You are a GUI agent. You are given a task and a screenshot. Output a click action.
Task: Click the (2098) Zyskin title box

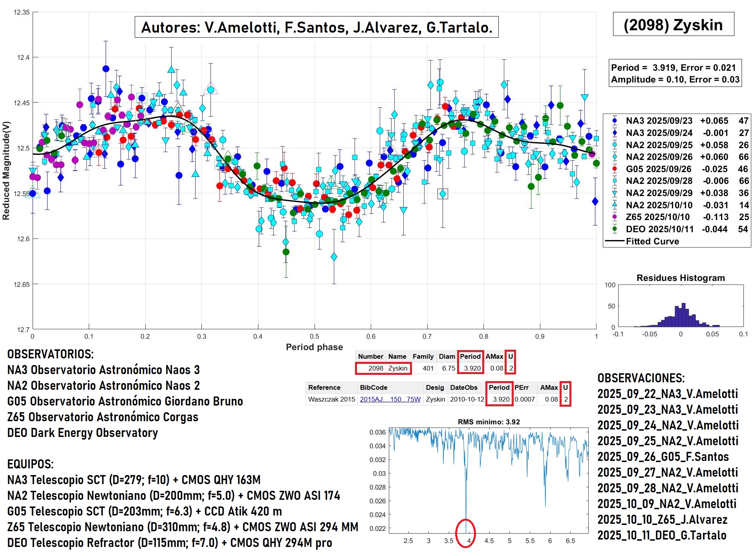[x=673, y=25]
